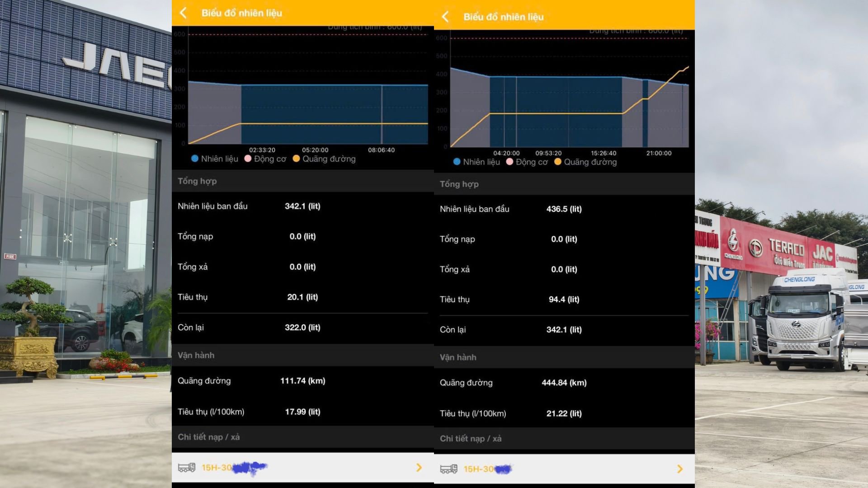Image resolution: width=868 pixels, height=488 pixels.
Task: Open left vehicle plate 15H-30 link
Action: tap(217, 468)
